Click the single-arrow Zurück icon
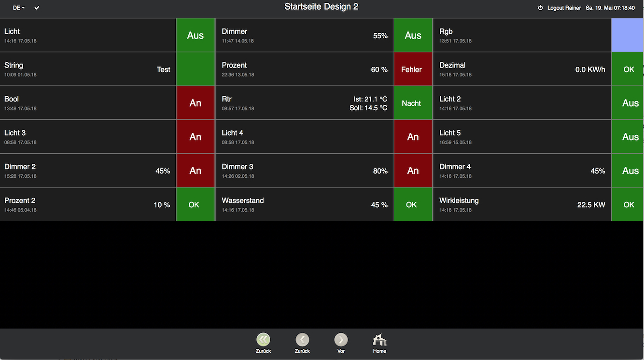This screenshot has width=644, height=360. click(302, 340)
